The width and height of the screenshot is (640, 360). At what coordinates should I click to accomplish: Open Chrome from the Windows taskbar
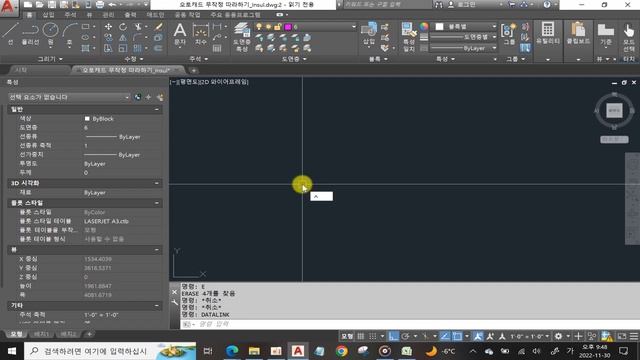point(342,351)
